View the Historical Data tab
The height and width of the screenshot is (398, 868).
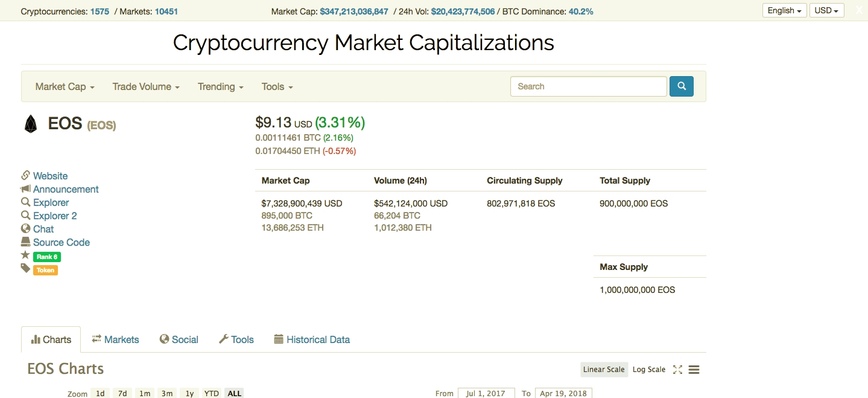coord(312,339)
